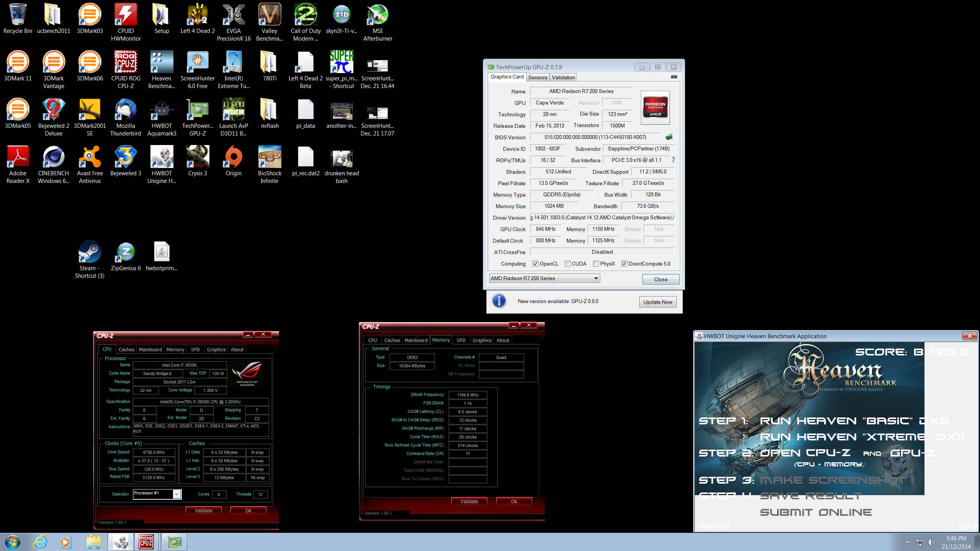The width and height of the screenshot is (980, 551).
Task: Open 3DMark Vantage desktop icon
Action: [x=54, y=70]
